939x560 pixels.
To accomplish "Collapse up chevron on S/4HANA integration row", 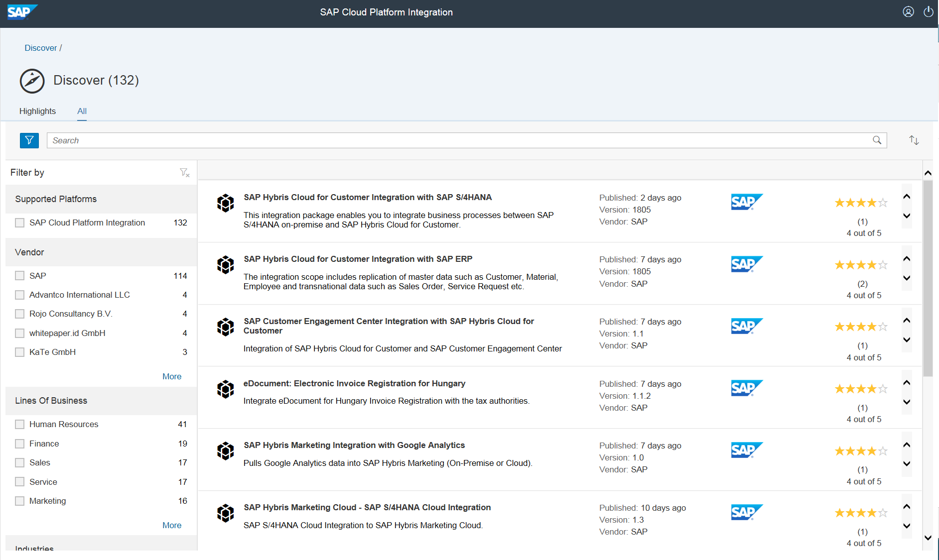I will click(x=907, y=197).
